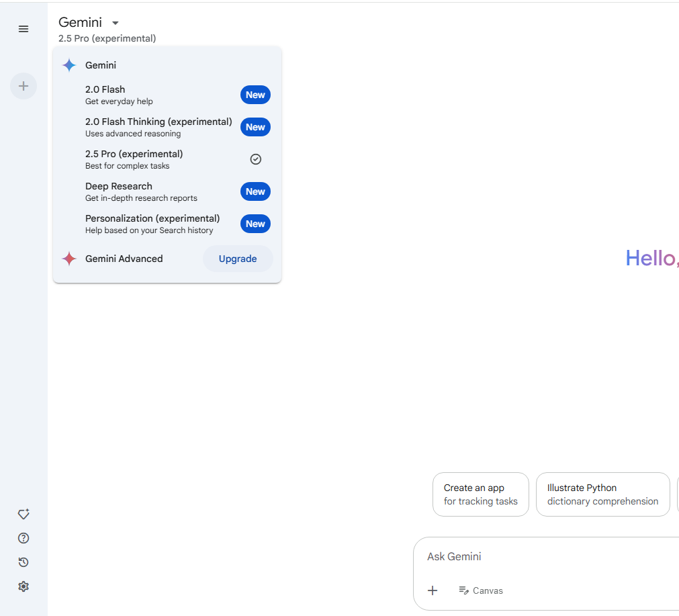
Task: Click 'Get in-depth research reports' description
Action: tap(141, 198)
